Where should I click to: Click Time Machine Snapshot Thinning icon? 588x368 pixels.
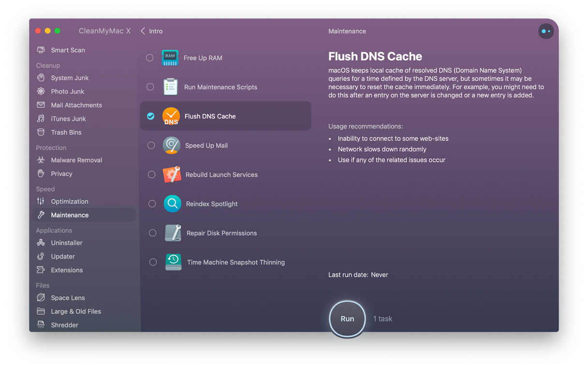click(174, 262)
